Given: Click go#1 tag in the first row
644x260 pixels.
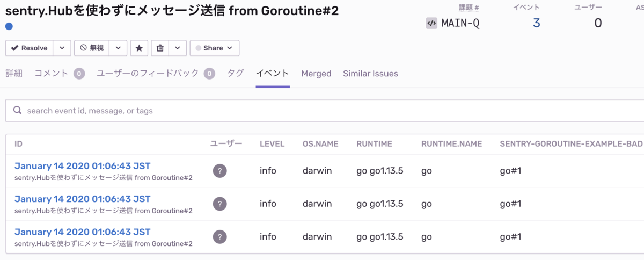Looking at the screenshot, I should 510,171.
